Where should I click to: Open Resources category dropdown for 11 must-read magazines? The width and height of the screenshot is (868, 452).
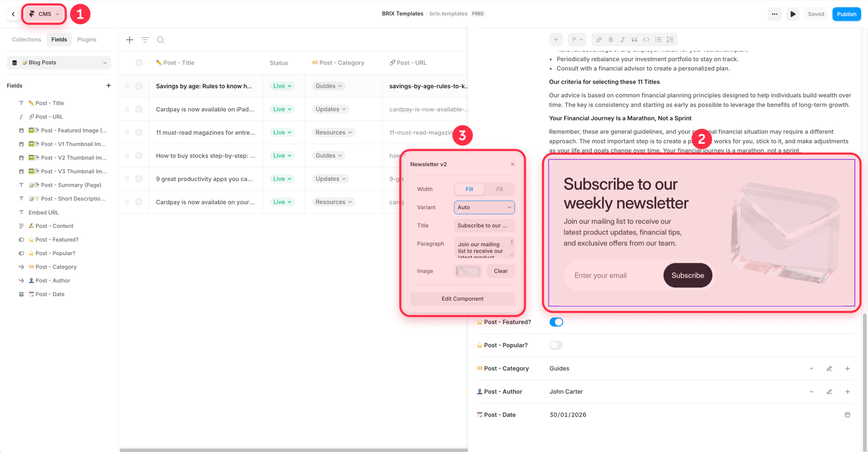[x=334, y=132]
